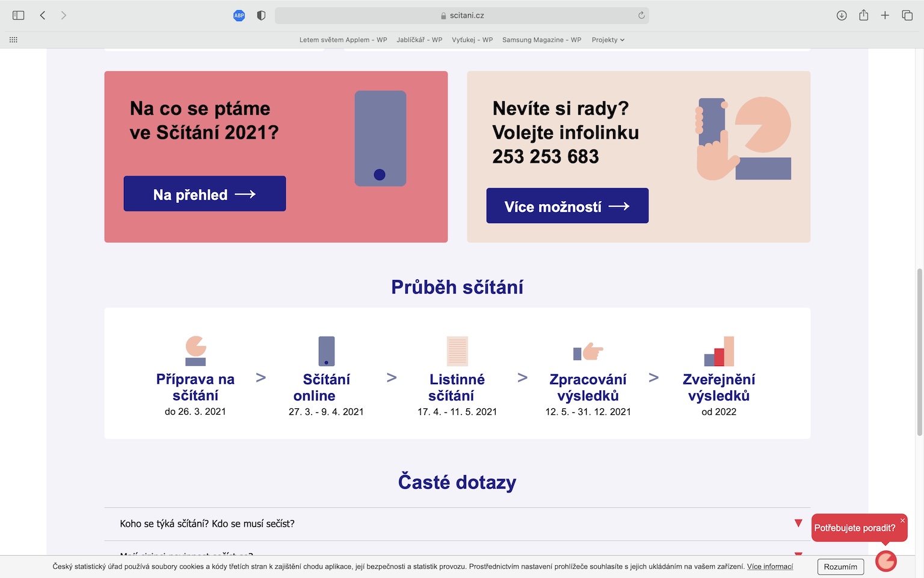
Task: Accept cookies with the "Rozumím" button
Action: tap(840, 567)
